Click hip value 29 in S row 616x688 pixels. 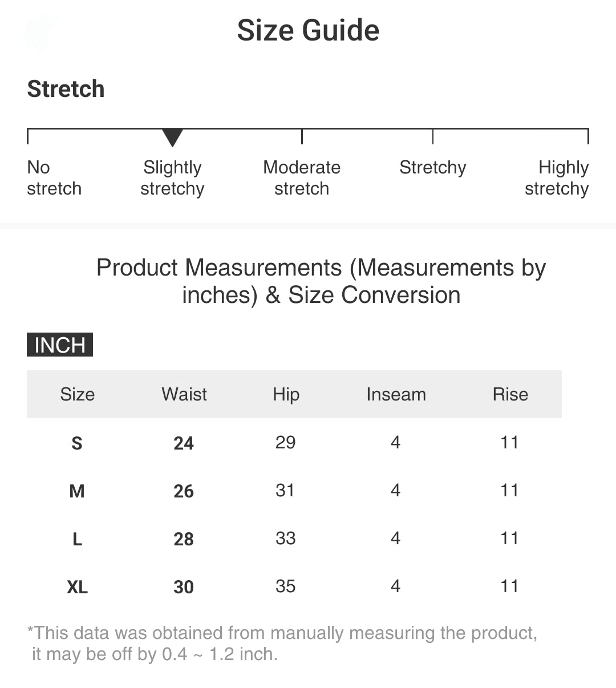(285, 443)
